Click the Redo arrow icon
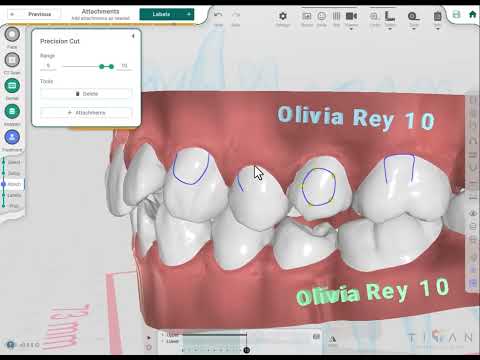This screenshot has height=360, width=480. point(236,15)
